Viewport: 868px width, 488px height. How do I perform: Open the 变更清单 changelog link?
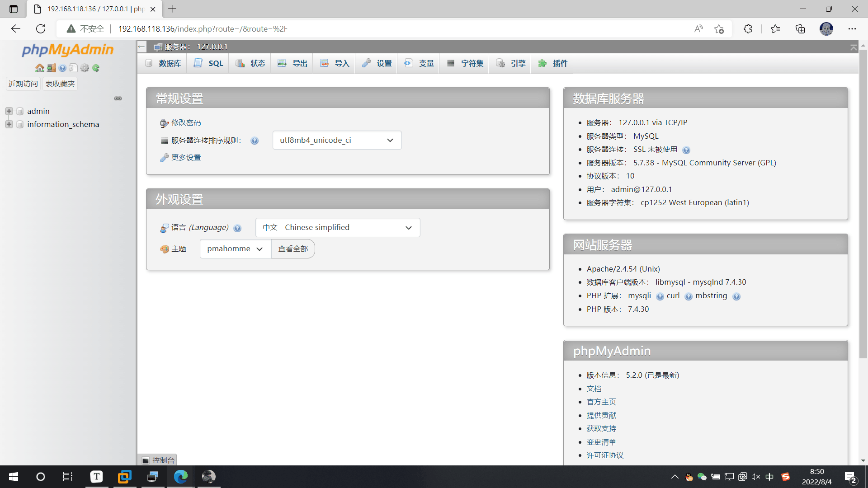pyautogui.click(x=601, y=442)
